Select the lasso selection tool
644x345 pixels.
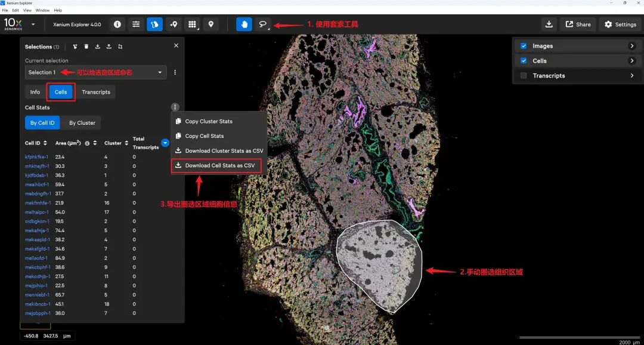[x=262, y=24]
